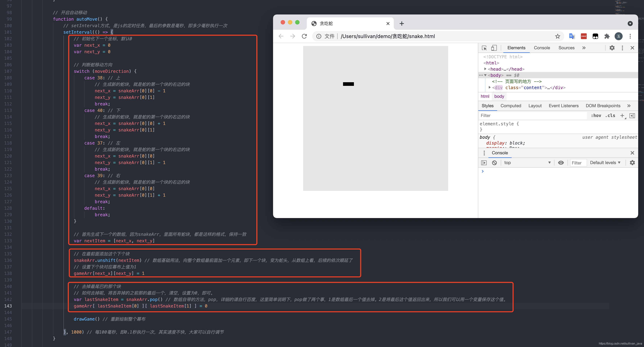The width and height of the screenshot is (644, 347).
Task: Toggle the .cls element classes panel
Action: (x=610, y=115)
